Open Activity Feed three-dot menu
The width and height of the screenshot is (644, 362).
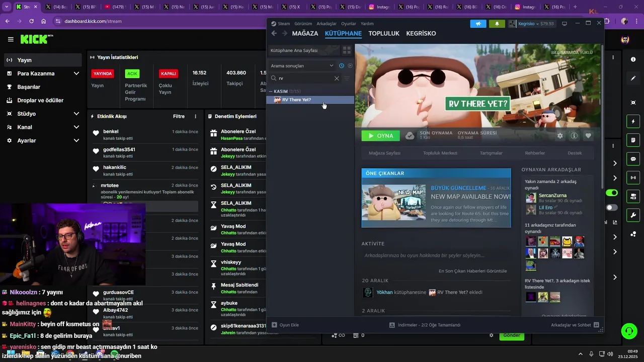click(196, 116)
